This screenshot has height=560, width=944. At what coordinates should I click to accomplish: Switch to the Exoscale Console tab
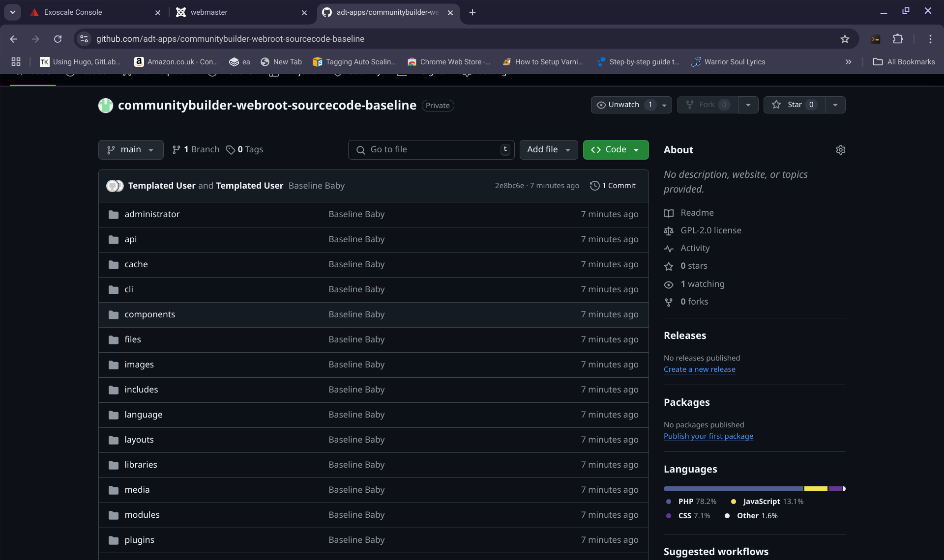73,12
